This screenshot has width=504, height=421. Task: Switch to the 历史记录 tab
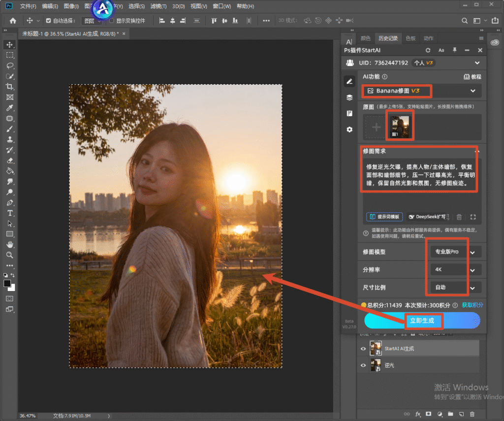click(388, 38)
